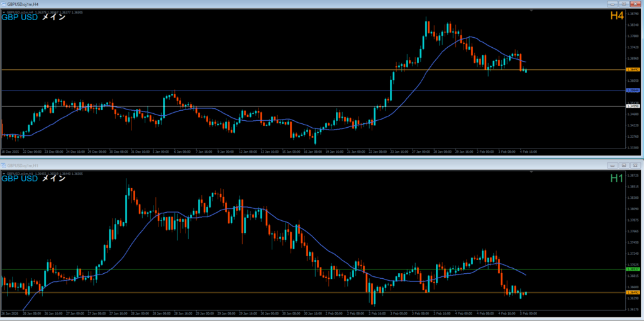Click the blue price tag on H4 chart axis
Image resolution: width=644 pixels, height=321 pixels.
[x=633, y=91]
